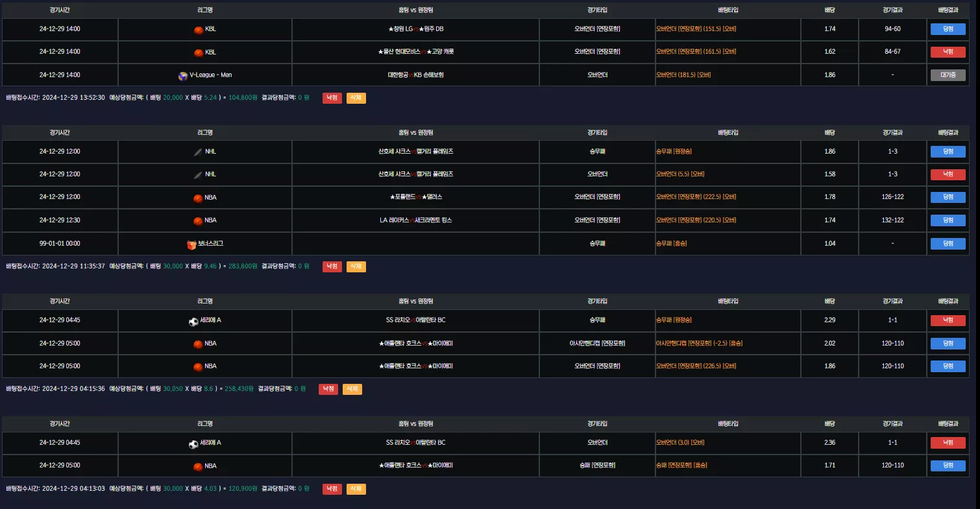Click basketball icon in 포틀랜드 vs 댈러스 row
This screenshot has width=980, height=509.
coord(198,198)
